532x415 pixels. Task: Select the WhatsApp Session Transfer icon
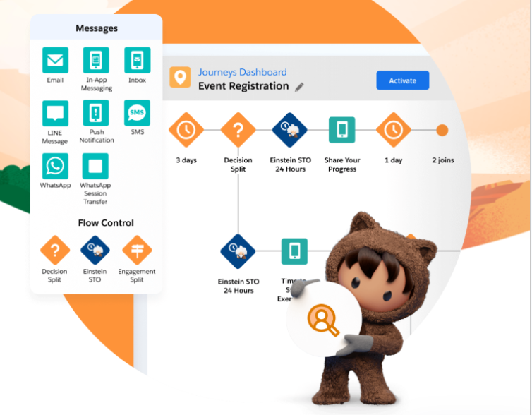95,166
